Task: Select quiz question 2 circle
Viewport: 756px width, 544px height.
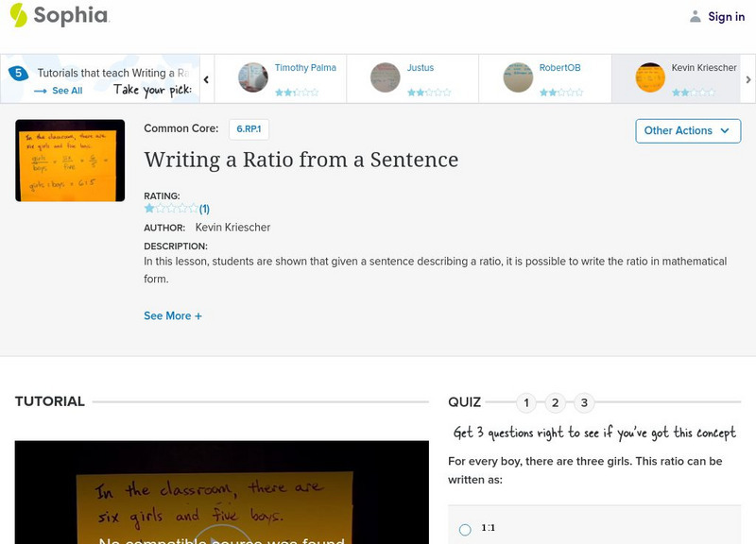Action: [555, 403]
